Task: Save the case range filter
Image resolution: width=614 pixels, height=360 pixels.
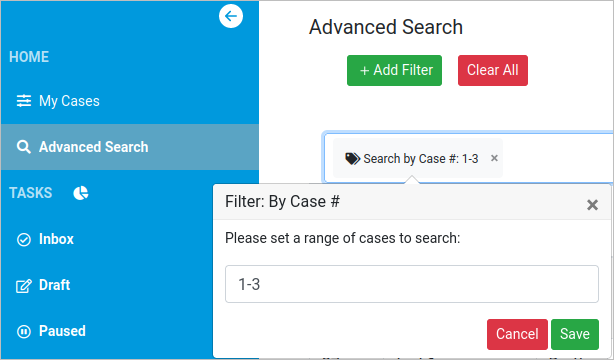Action: tap(574, 334)
